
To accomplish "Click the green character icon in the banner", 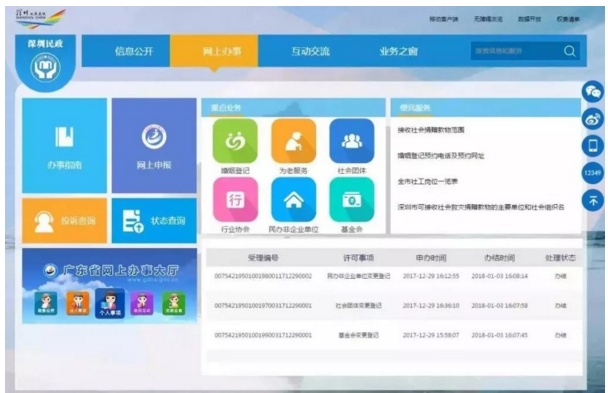I will (x=174, y=303).
